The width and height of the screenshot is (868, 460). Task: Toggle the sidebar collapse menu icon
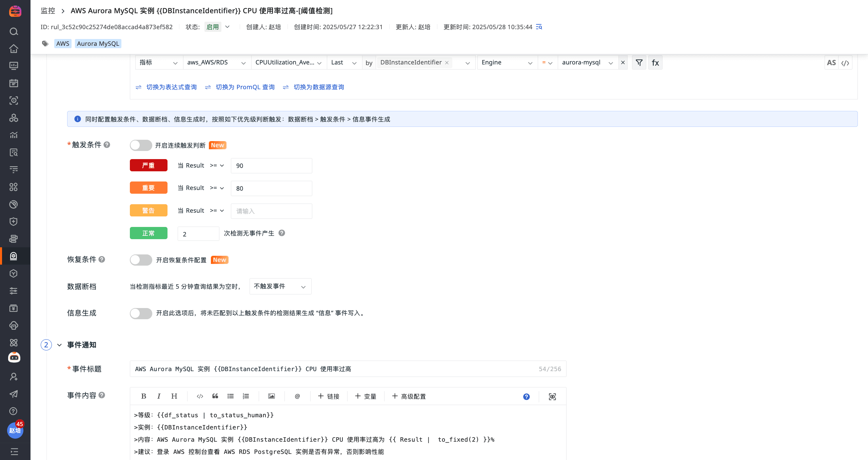[x=14, y=452]
